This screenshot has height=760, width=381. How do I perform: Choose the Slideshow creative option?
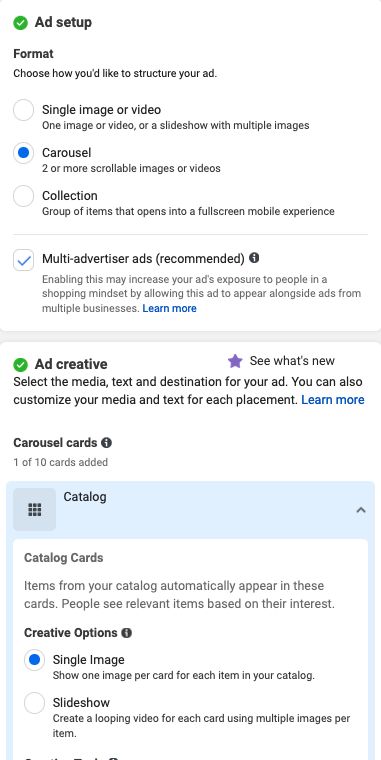34,703
